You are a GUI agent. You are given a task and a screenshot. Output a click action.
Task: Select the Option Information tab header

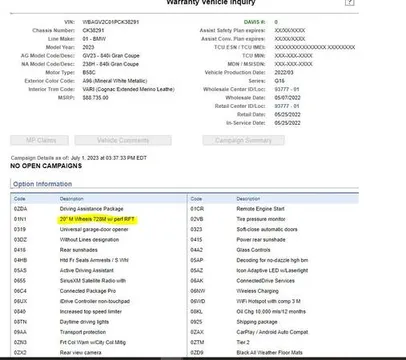click(42, 184)
